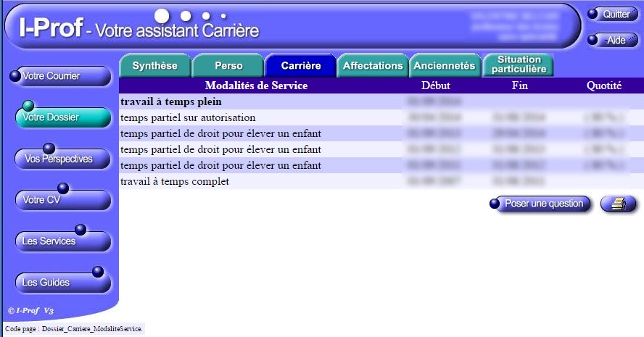Viewport: 644px width, 337px height.
Task: Click the Quitter button
Action: (x=612, y=14)
